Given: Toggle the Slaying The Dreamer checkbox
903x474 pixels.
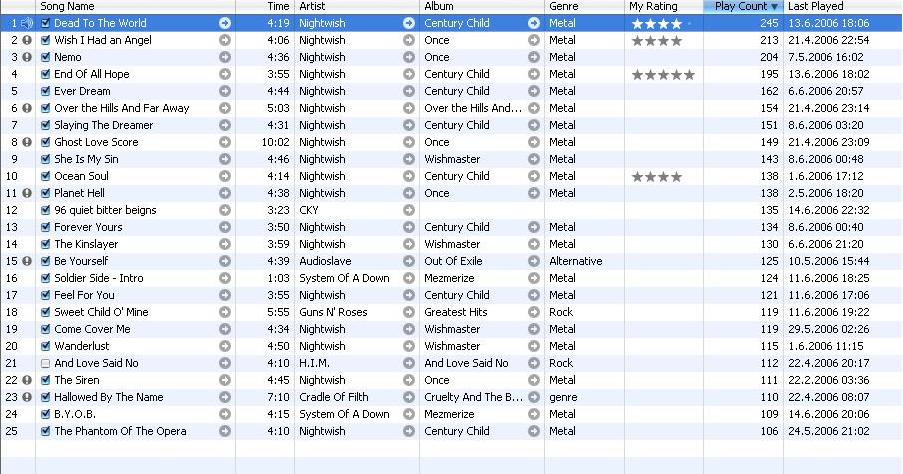Looking at the screenshot, I should click(x=45, y=125).
